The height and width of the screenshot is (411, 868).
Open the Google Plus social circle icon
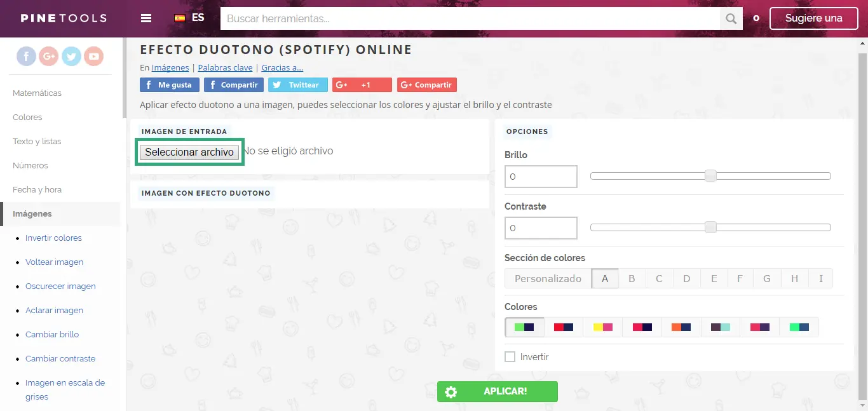49,57
